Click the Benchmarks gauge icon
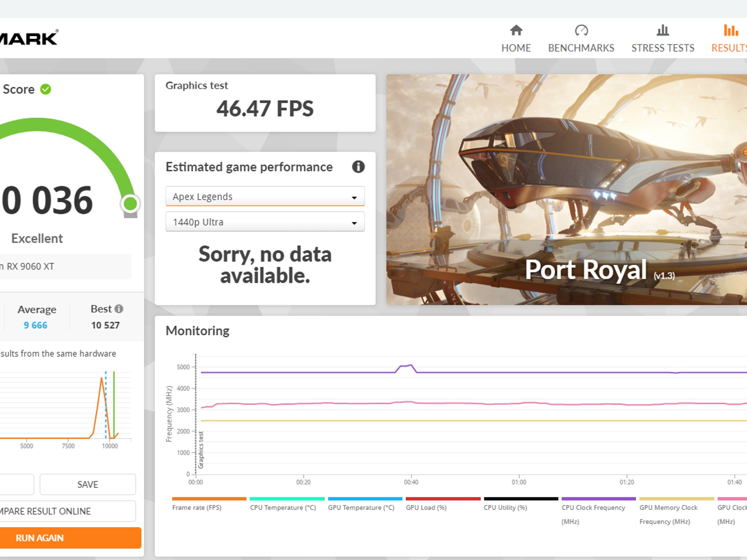The height and width of the screenshot is (560, 747). pyautogui.click(x=581, y=30)
